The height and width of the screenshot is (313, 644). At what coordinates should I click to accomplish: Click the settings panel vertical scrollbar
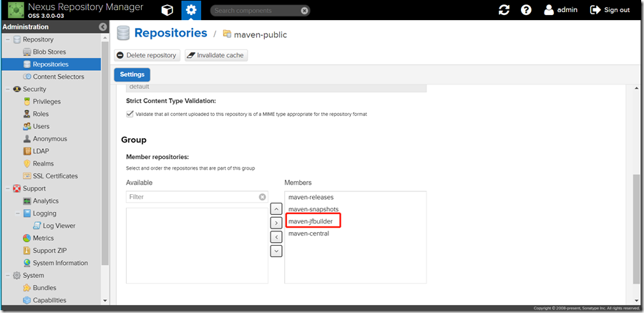pos(636,229)
